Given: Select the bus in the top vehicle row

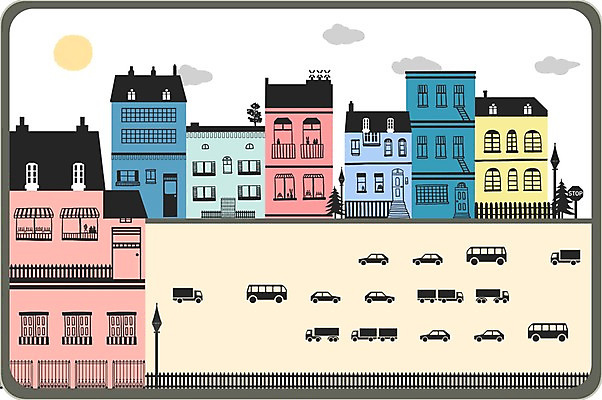Looking at the screenshot, I should [x=486, y=256].
